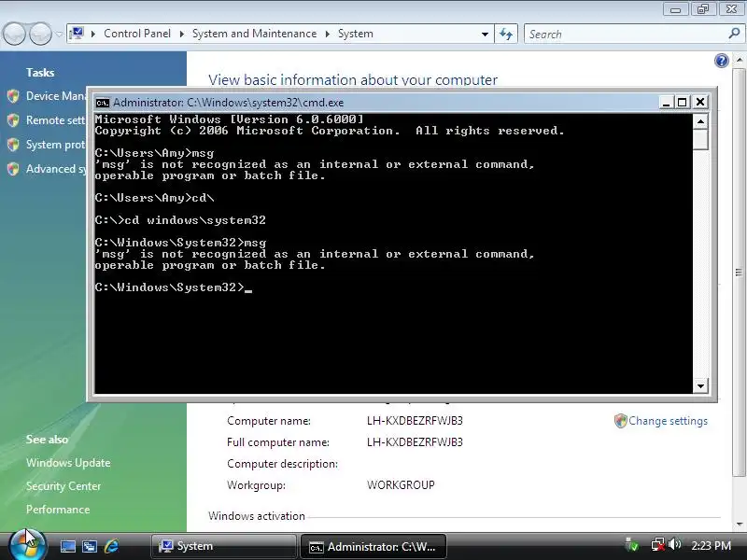Open Performance link in See also
Image resolution: width=747 pixels, height=560 pixels.
click(58, 510)
